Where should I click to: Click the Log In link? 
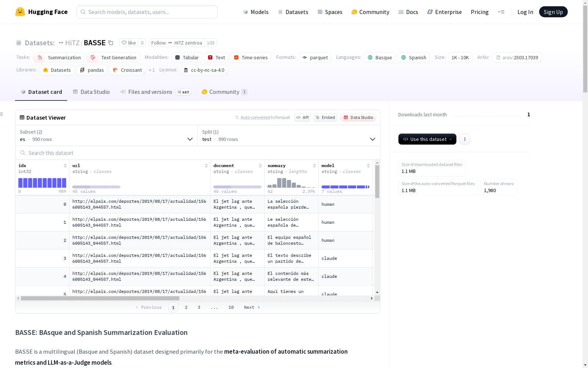point(525,12)
